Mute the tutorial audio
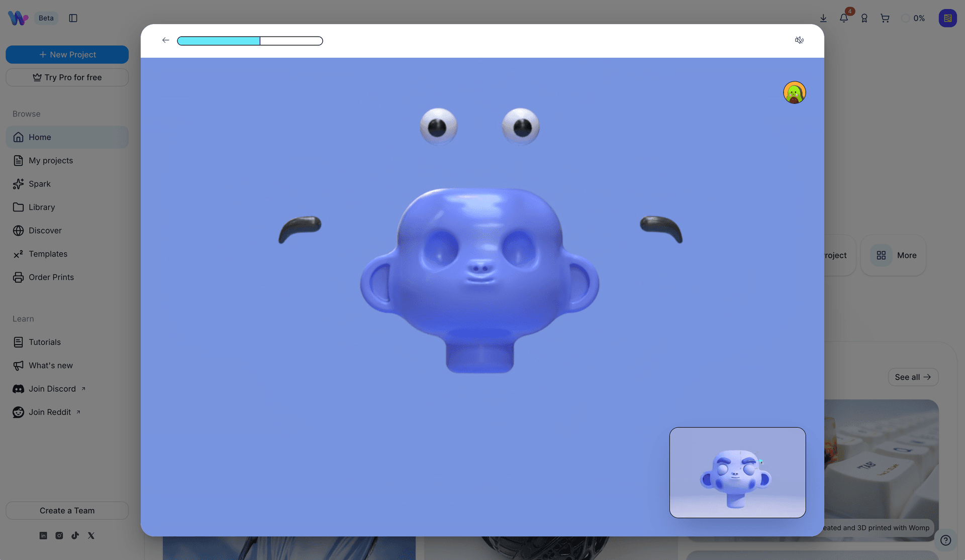The image size is (965, 560). 799,40
